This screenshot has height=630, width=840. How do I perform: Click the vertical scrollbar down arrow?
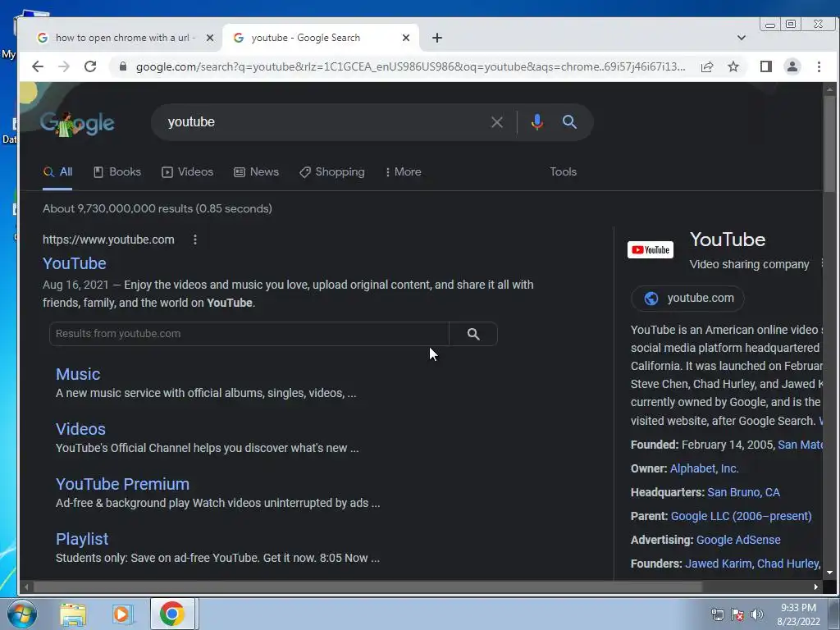[830, 573]
